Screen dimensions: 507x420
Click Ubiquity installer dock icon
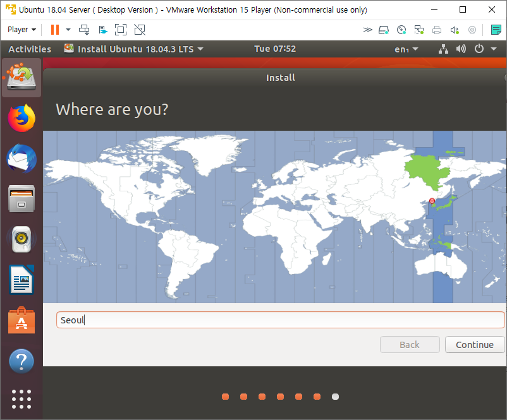coord(21,77)
